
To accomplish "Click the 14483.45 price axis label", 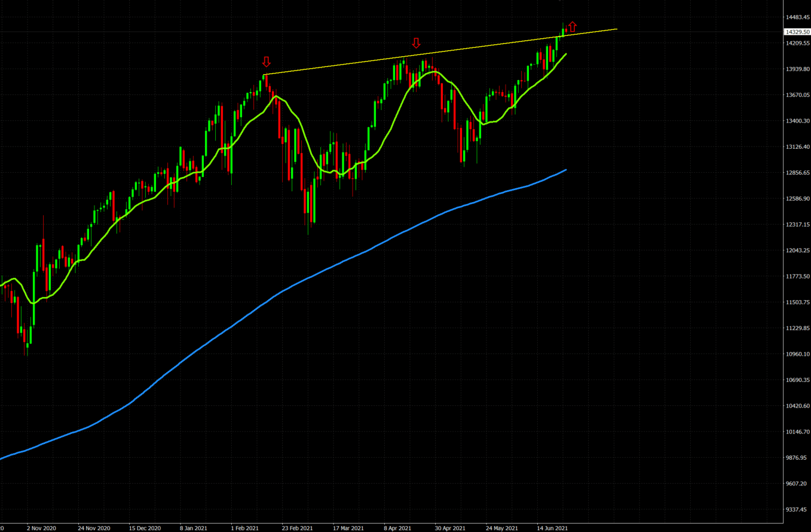I will click(x=797, y=17).
